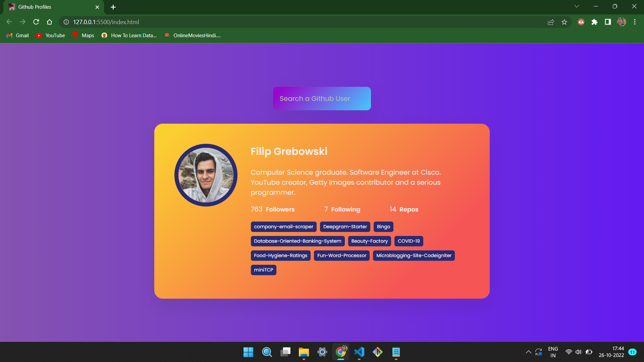644x362 pixels.
Task: Click the share page icon
Action: 549,22
